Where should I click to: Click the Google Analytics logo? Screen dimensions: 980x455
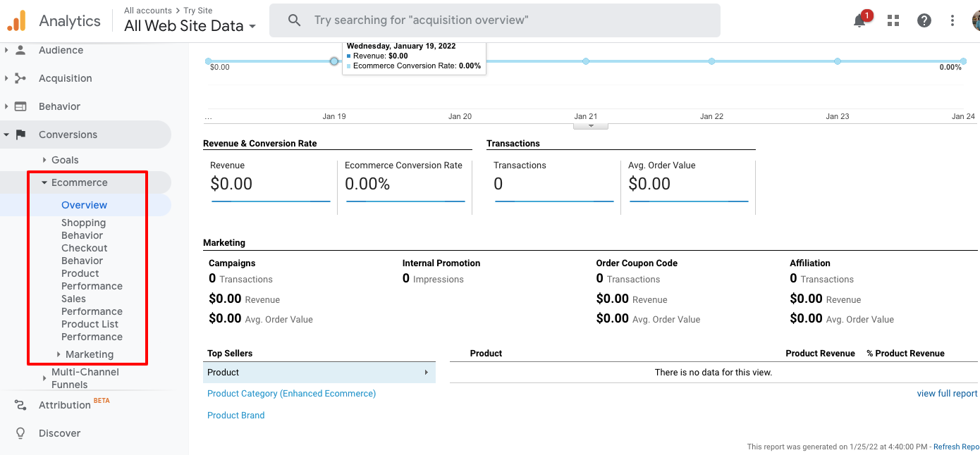pos(16,20)
